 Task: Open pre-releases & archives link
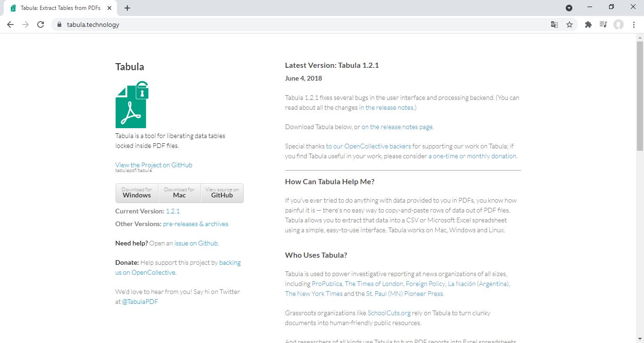[x=196, y=224]
